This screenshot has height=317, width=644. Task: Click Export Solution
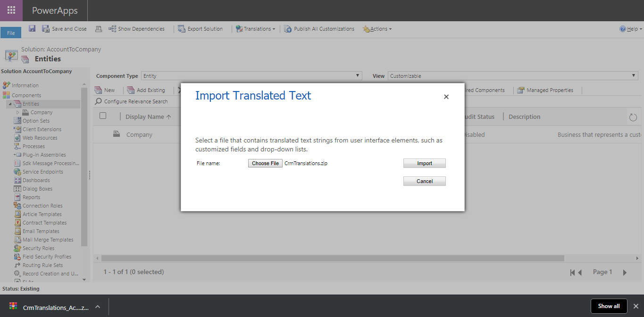201,29
